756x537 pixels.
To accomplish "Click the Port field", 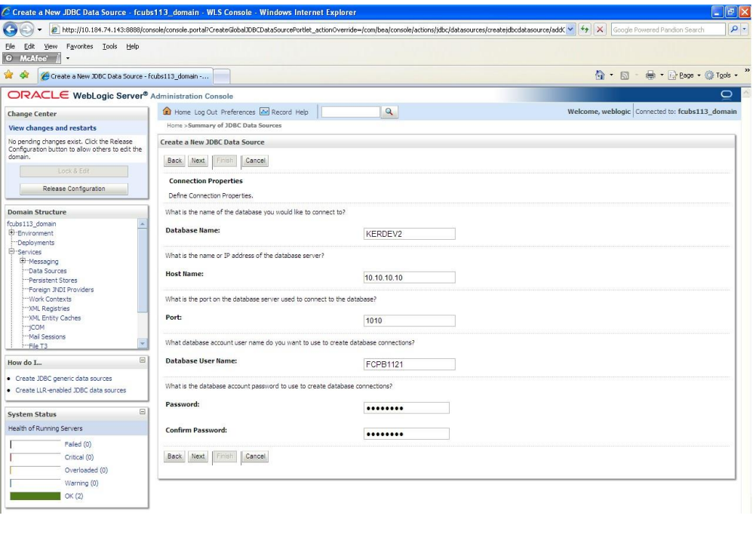I will coord(410,321).
